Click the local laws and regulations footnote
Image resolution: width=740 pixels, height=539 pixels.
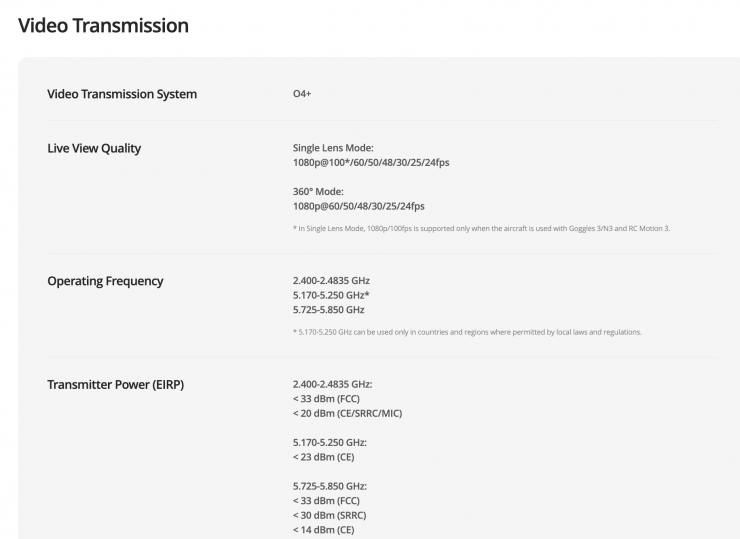(x=467, y=332)
